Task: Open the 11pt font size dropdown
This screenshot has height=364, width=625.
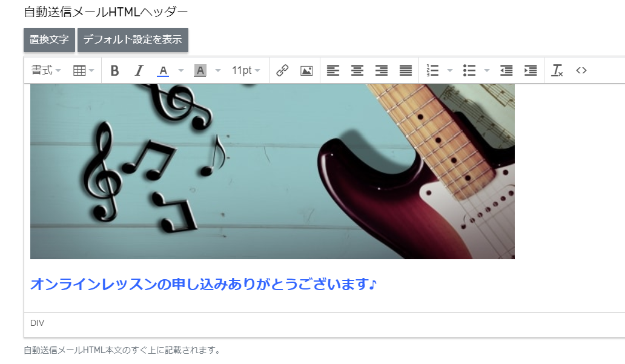Action: 246,71
